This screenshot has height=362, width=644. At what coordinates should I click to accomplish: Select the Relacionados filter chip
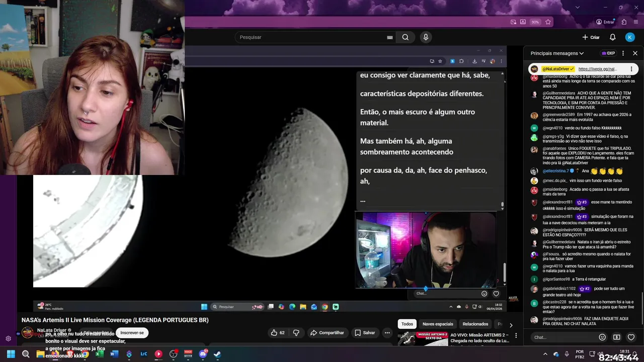click(475, 324)
